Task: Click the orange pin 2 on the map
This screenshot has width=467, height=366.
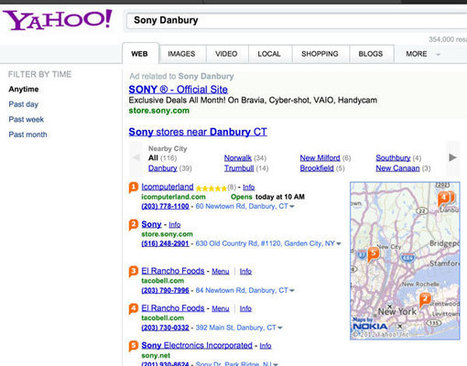Action: pos(425,300)
